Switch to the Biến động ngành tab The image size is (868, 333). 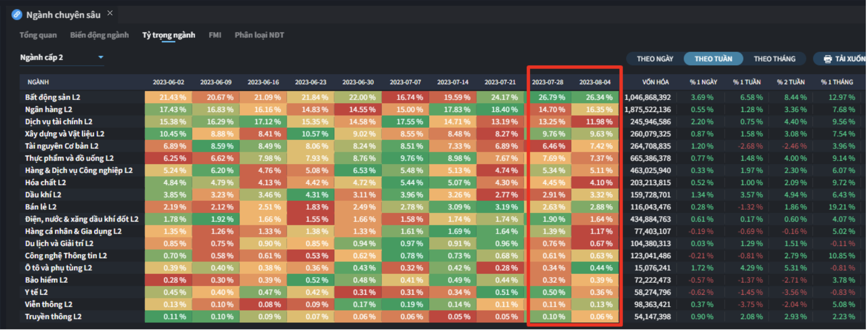click(x=99, y=35)
